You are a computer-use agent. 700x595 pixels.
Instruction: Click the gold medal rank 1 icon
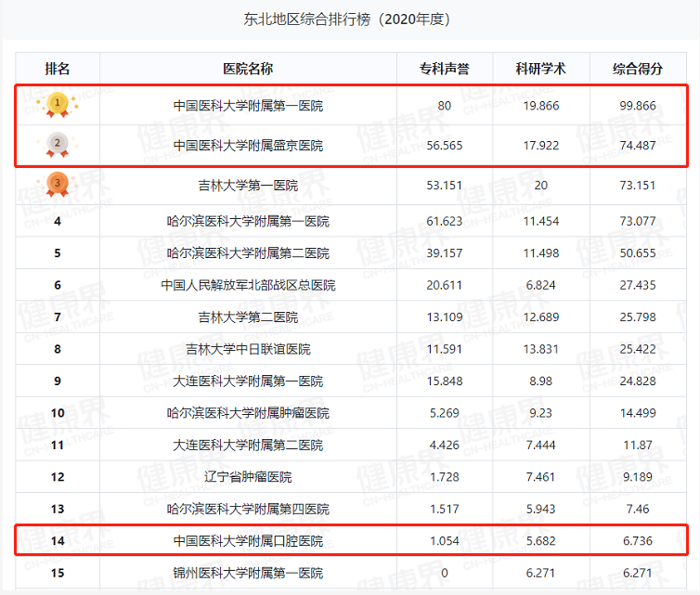[58, 105]
